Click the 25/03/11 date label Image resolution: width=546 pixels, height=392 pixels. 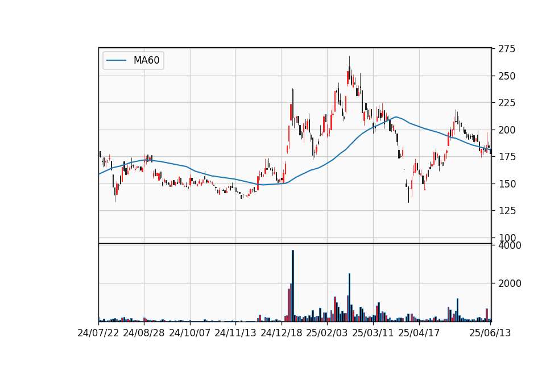[373, 333]
